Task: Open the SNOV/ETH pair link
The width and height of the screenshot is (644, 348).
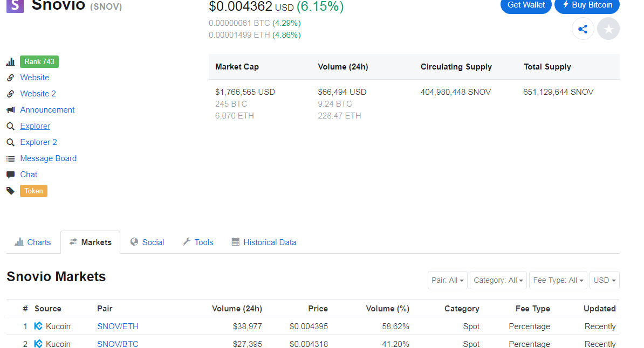Action: coord(118,326)
